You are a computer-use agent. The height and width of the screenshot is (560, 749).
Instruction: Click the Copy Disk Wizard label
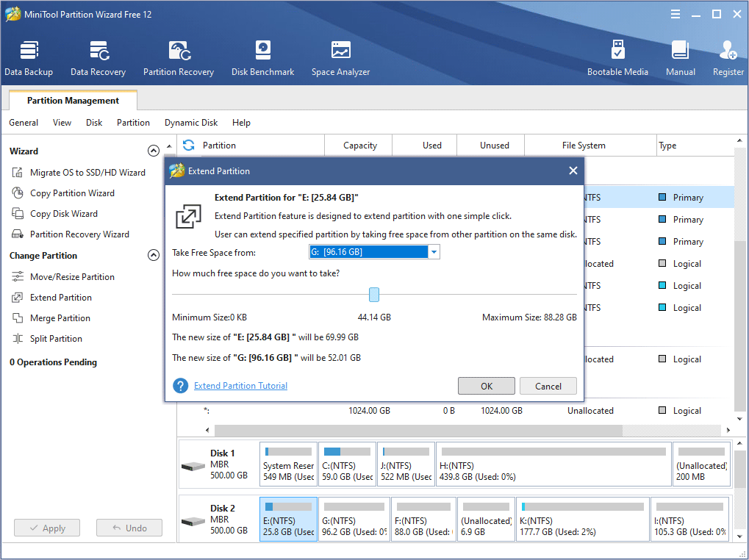tap(63, 213)
